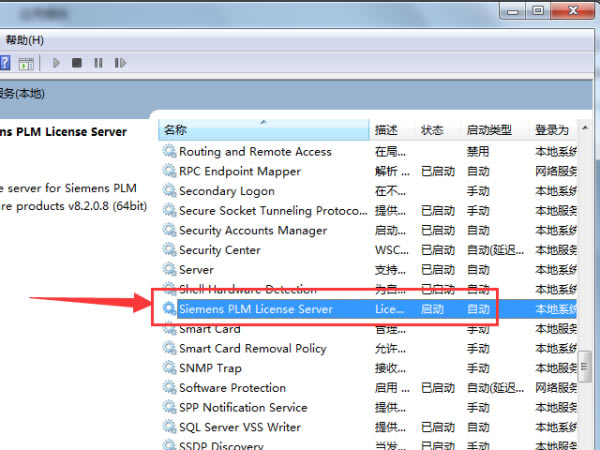Click gear icon beside Routing and Remote Access
Image resolution: width=600 pixels, height=450 pixels.
tap(169, 151)
